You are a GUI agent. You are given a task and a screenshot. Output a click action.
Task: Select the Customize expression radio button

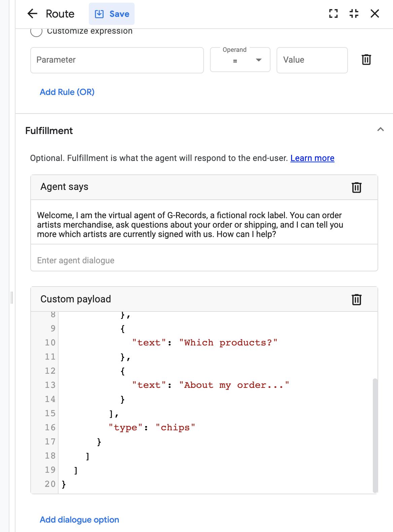point(36,32)
